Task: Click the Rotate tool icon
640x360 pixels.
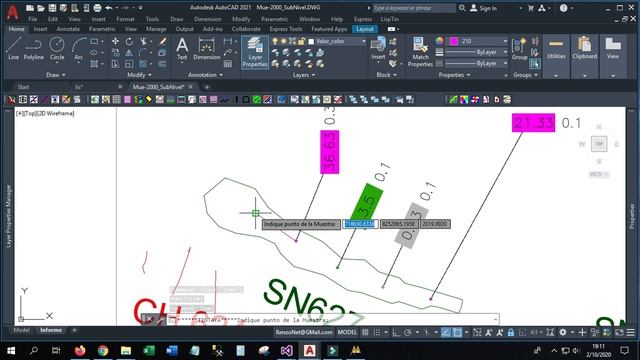Action: pos(129,41)
